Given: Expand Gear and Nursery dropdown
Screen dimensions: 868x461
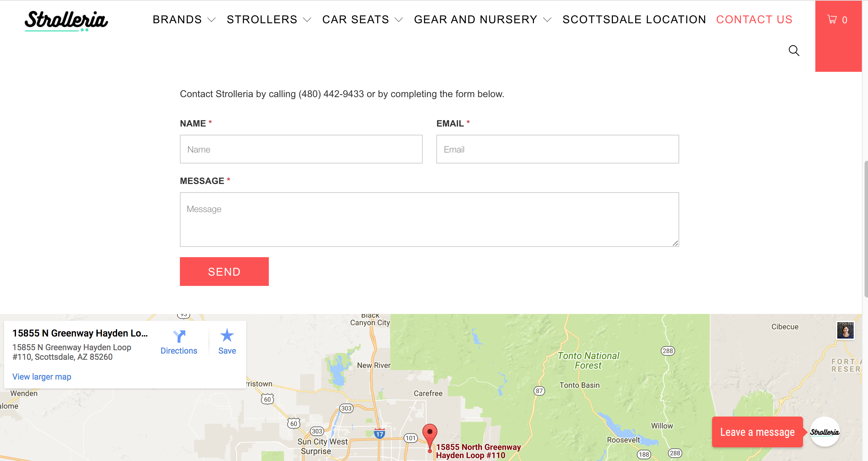Looking at the screenshot, I should [x=483, y=19].
